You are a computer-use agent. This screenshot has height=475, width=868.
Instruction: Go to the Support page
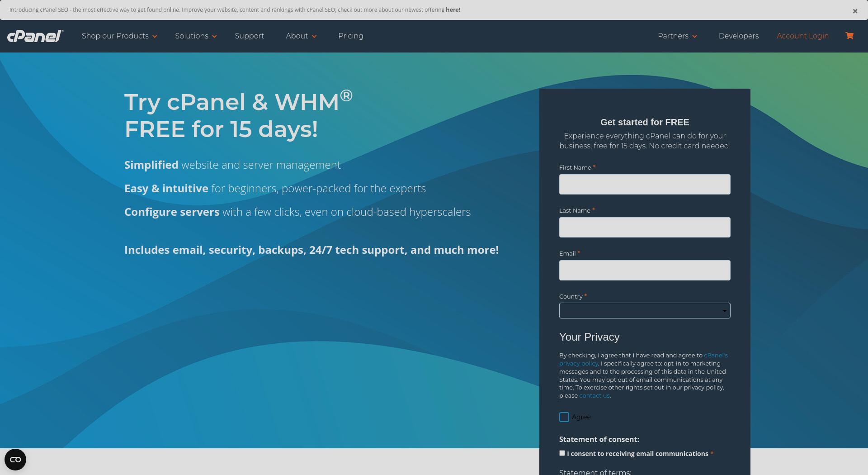[x=249, y=36]
